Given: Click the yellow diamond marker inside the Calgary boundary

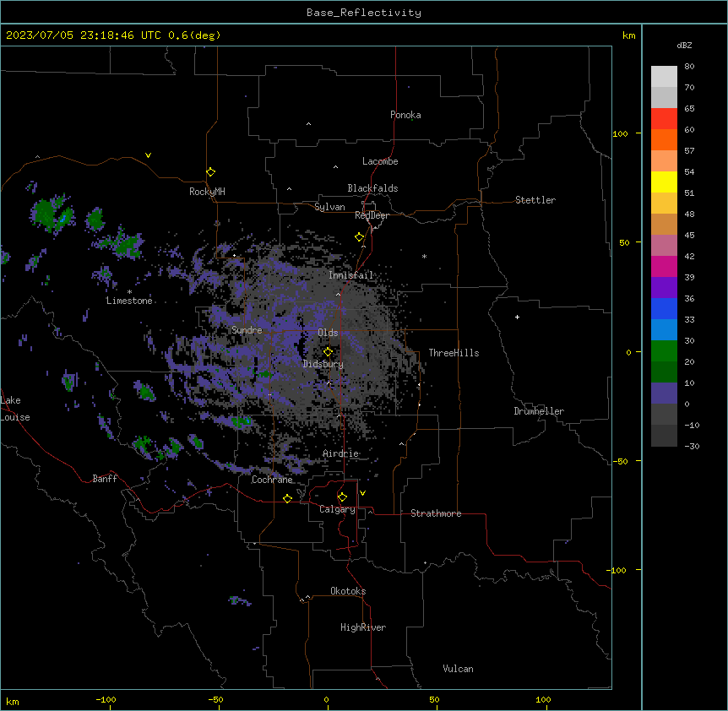Looking at the screenshot, I should (342, 497).
